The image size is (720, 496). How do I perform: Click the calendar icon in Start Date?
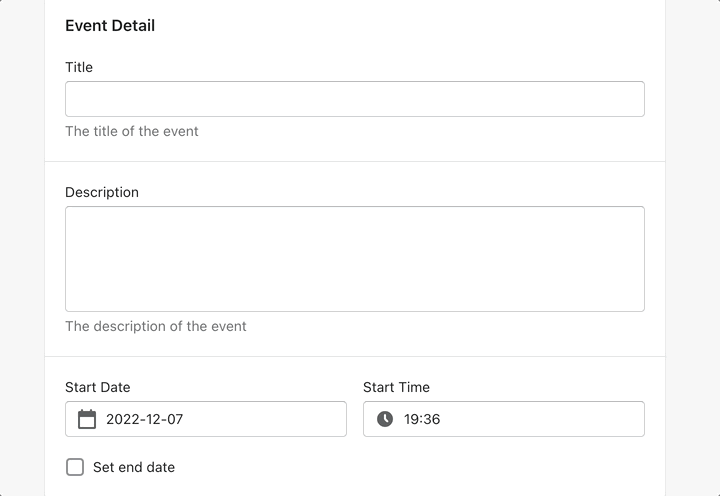coord(87,419)
